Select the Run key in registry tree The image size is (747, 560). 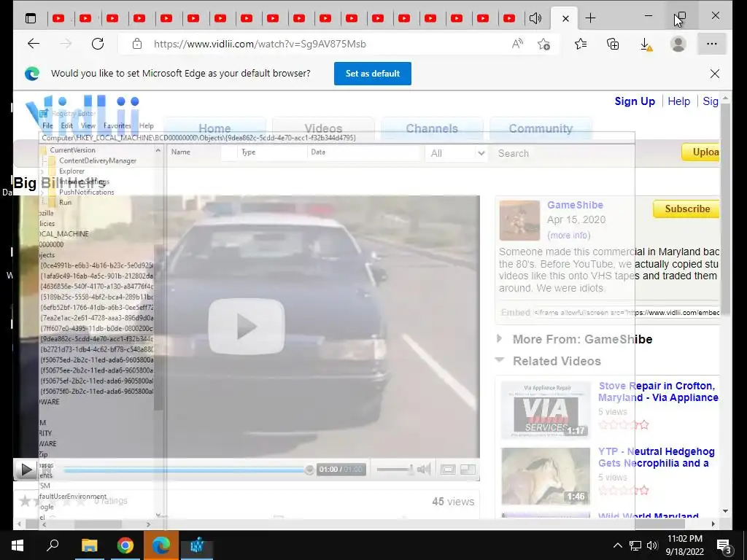[65, 203]
